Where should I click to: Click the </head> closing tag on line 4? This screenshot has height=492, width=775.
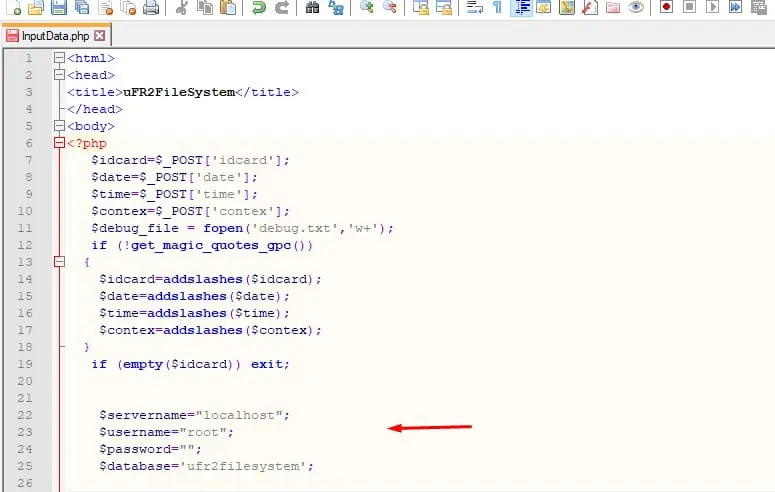95,109
